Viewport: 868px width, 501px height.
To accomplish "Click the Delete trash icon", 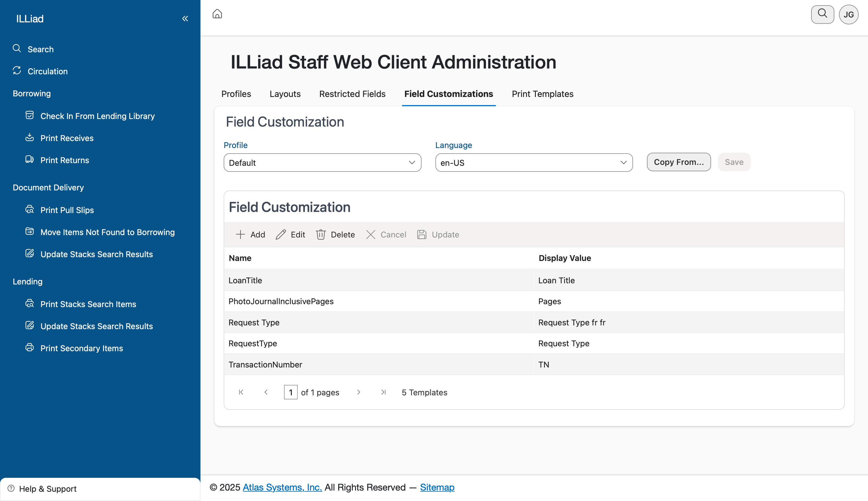I will (x=321, y=235).
